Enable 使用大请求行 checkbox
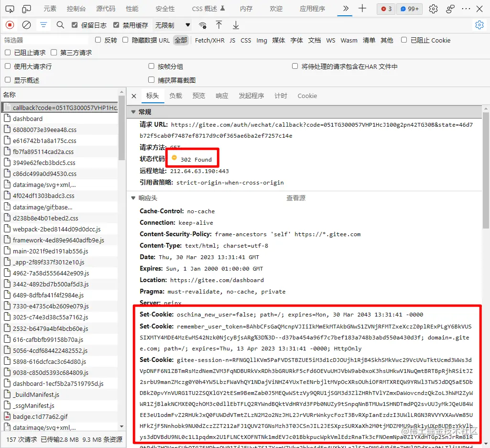Image resolution: width=490 pixels, height=448 pixels. tap(8, 66)
